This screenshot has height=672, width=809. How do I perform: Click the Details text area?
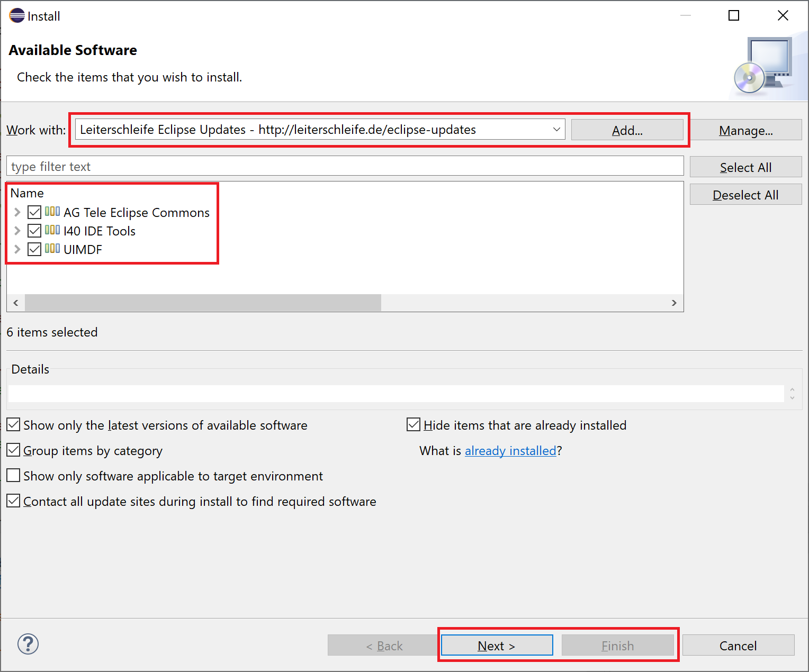(396, 394)
